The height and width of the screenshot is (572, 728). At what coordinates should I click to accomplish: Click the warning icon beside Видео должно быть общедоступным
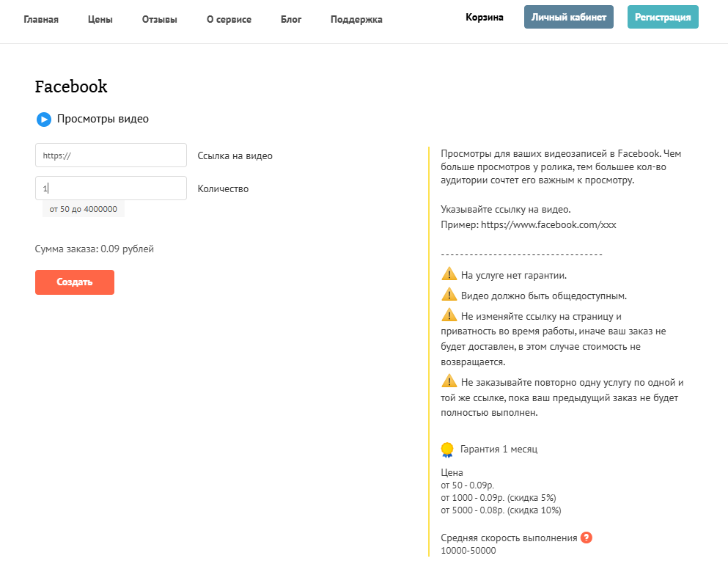coord(449,294)
